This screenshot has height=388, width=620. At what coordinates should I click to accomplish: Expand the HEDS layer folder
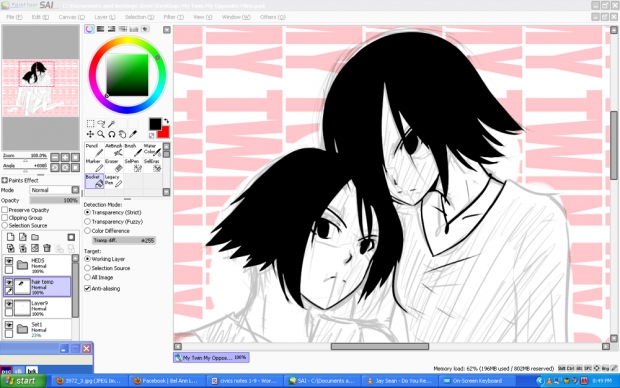coord(23,265)
